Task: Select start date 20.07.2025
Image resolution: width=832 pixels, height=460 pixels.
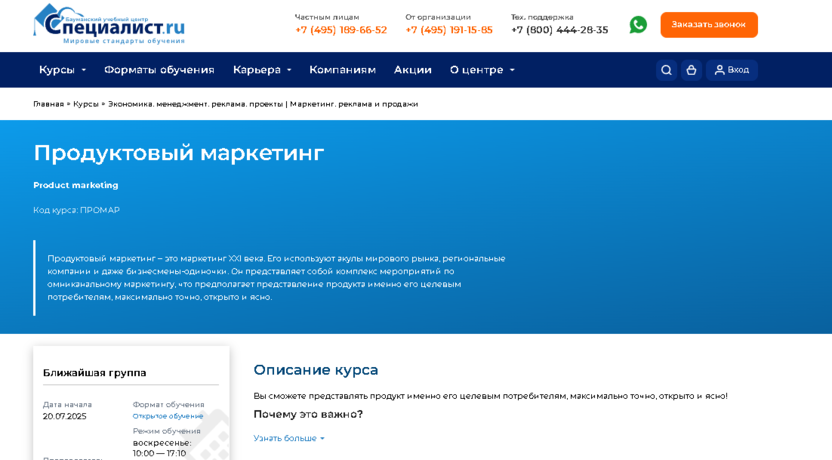Action: click(64, 416)
